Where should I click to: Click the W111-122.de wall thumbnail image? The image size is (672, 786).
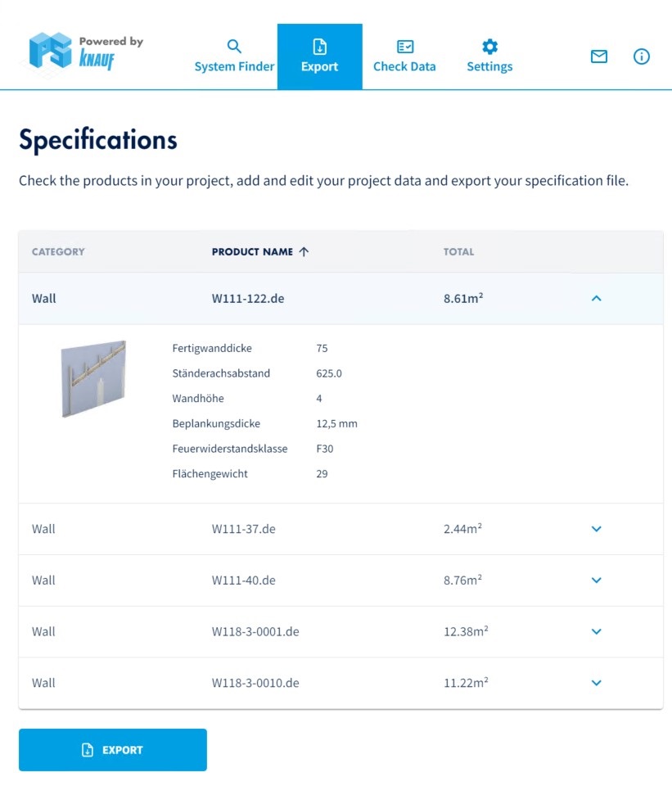coord(94,378)
